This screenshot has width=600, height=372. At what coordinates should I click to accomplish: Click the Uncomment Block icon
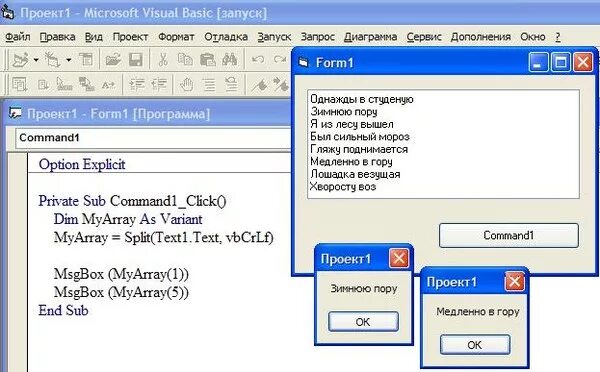tap(231, 84)
